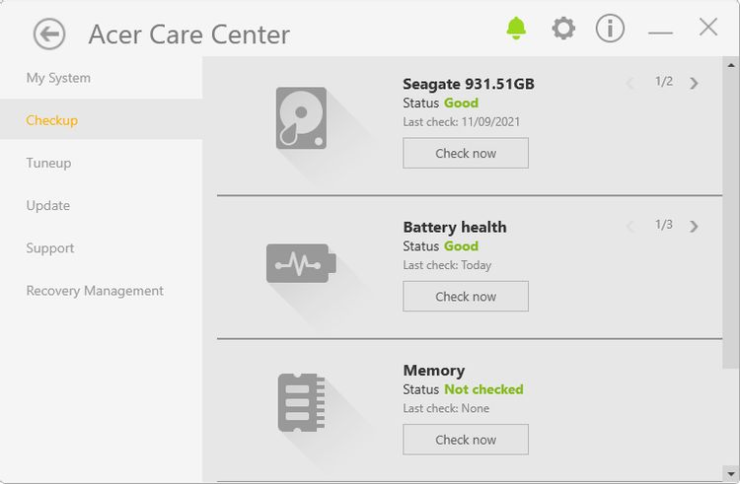Image resolution: width=740 pixels, height=484 pixels.
Task: Click previous chevron beside the 1/2 drive counter
Action: 630,83
